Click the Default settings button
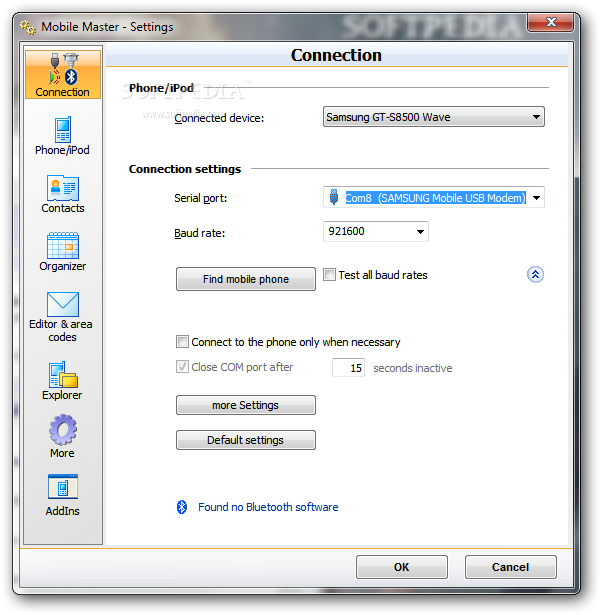Image resolution: width=601 pixels, height=615 pixels. (246, 440)
